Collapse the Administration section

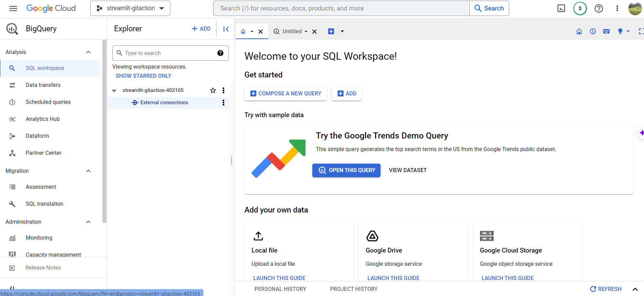[x=88, y=222]
